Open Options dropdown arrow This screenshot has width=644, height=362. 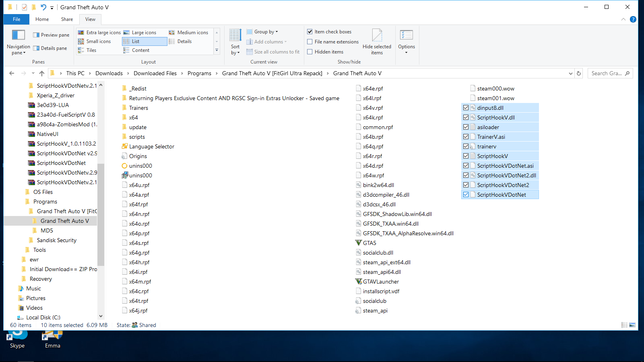tap(407, 53)
